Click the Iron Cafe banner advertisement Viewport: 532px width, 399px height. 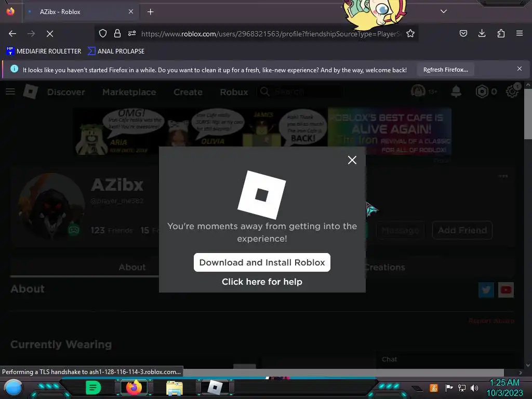point(262,131)
